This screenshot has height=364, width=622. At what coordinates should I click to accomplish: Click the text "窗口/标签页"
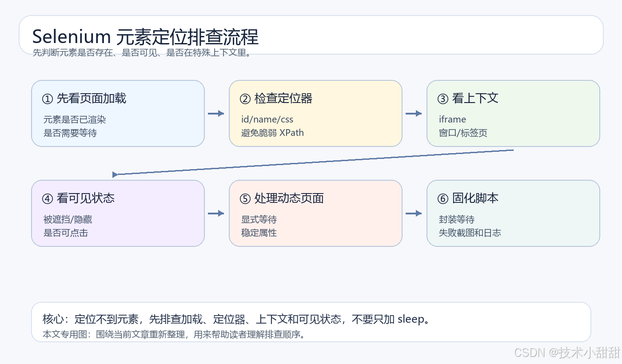[x=463, y=133]
